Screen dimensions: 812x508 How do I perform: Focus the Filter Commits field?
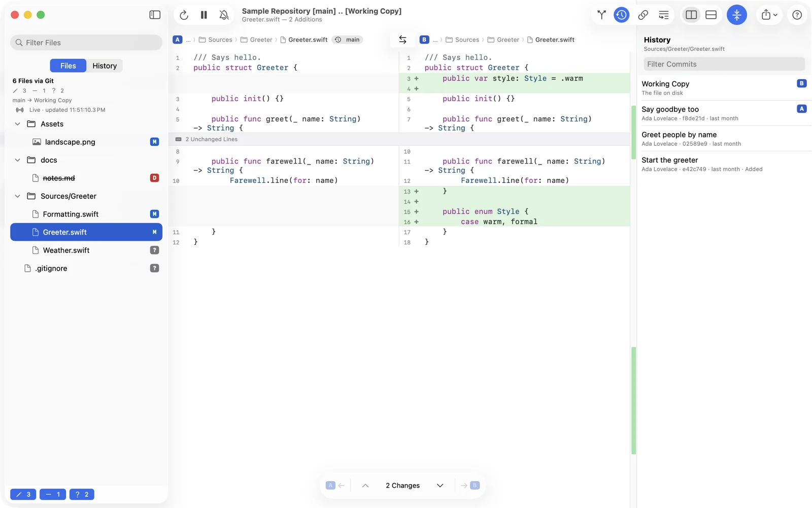coord(724,64)
